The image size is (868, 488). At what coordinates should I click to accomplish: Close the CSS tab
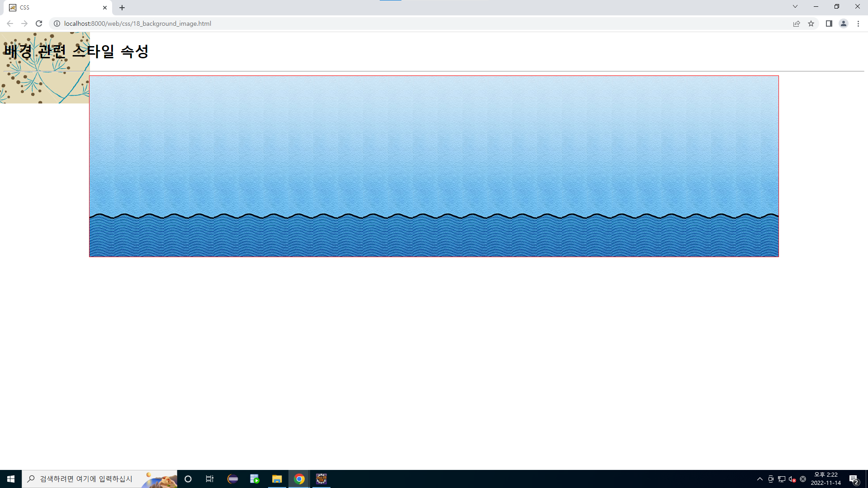(x=105, y=8)
